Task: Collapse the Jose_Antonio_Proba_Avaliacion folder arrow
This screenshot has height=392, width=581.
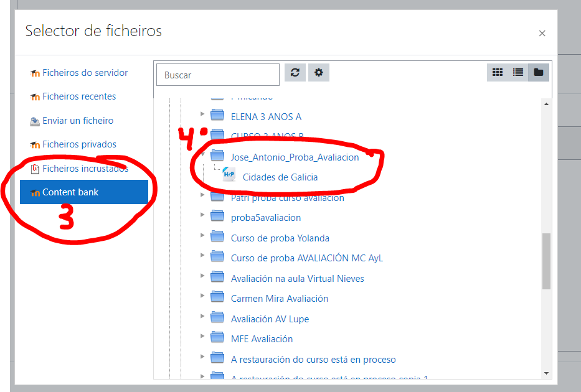Action: 202,155
